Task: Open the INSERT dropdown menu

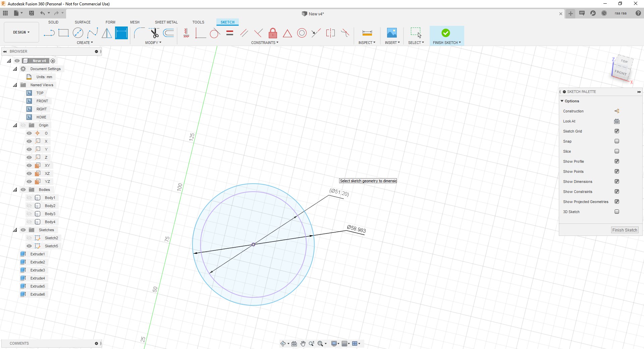Action: click(392, 43)
